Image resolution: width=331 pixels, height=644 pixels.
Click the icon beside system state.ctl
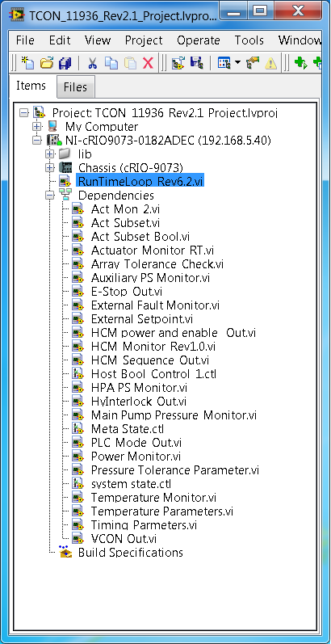(x=78, y=484)
